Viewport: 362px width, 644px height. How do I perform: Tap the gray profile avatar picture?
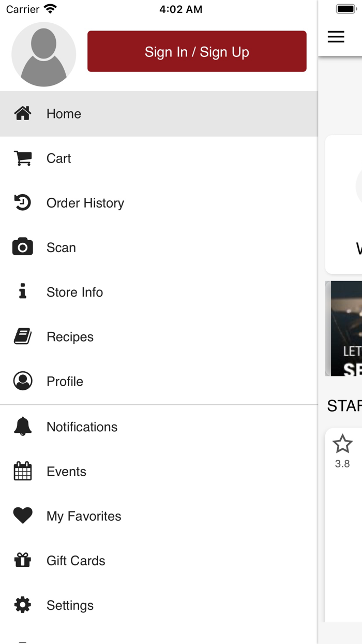pos(44,54)
